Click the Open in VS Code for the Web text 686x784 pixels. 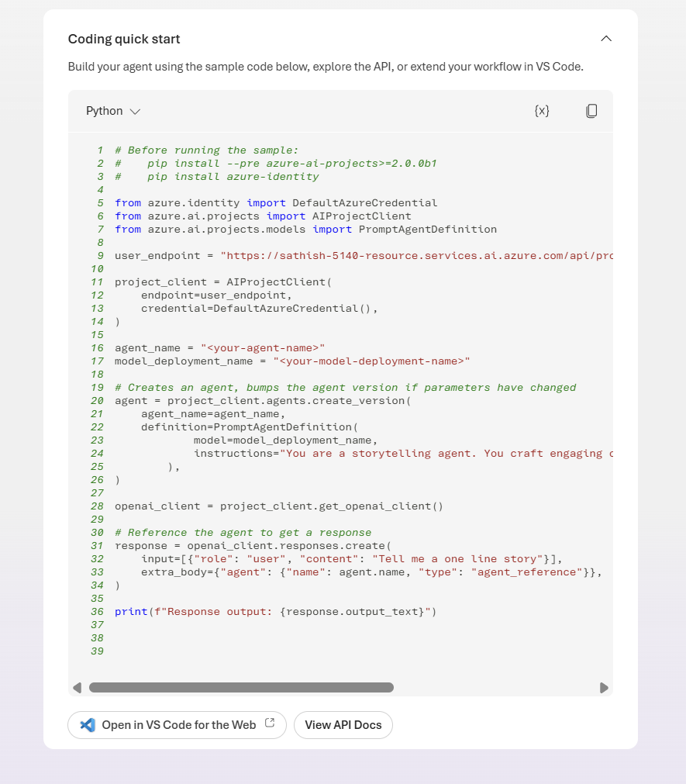tap(178, 725)
